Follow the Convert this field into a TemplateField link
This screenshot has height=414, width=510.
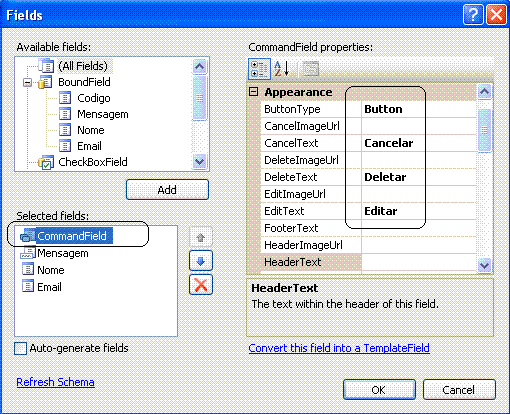point(339,348)
